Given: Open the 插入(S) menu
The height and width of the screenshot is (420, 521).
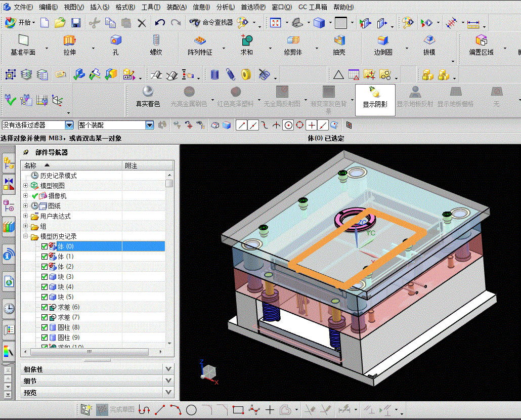Looking at the screenshot, I should point(99,7).
